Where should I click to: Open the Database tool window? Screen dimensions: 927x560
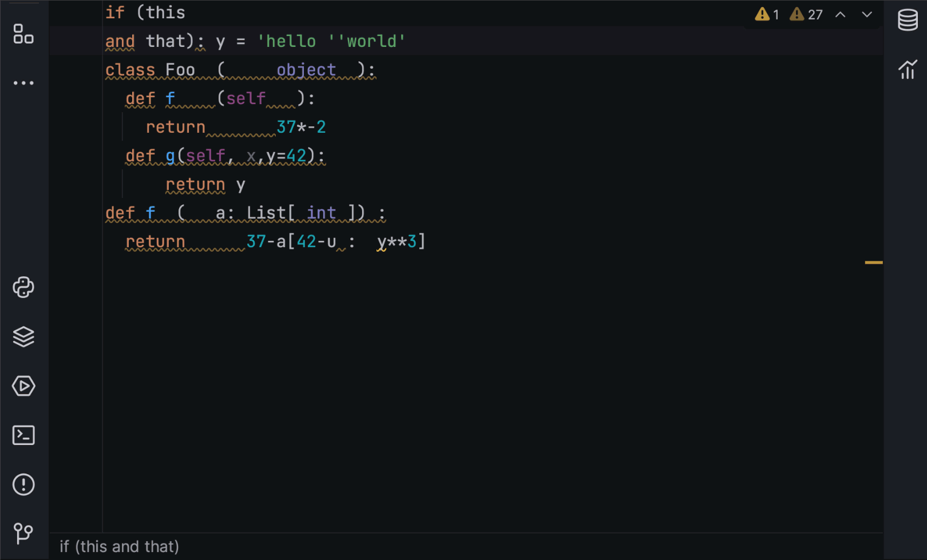click(908, 19)
